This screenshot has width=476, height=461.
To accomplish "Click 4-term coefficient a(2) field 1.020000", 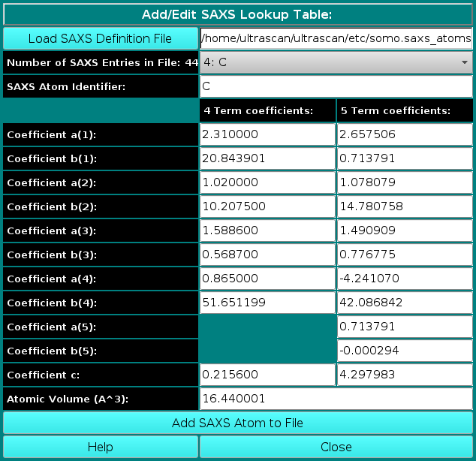I will (267, 182).
